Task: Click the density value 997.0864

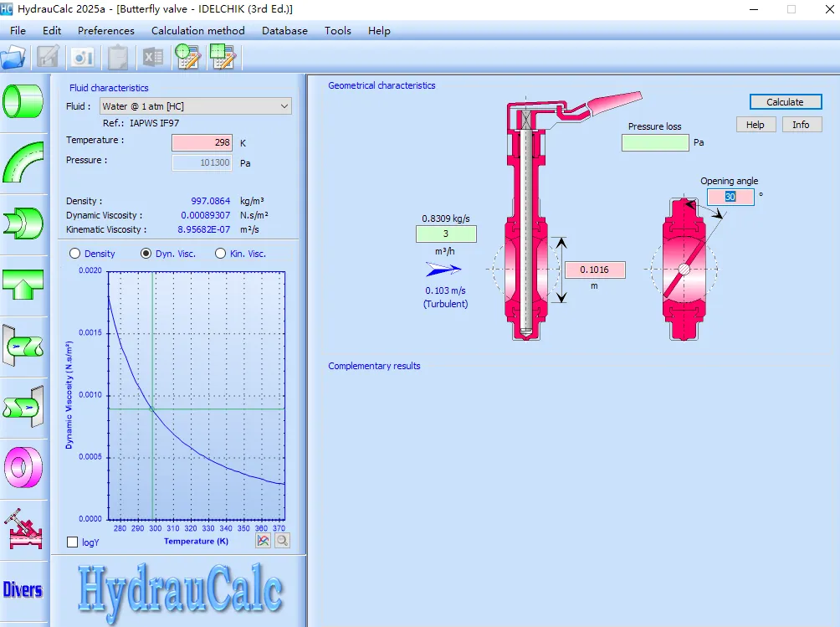Action: 211,201
